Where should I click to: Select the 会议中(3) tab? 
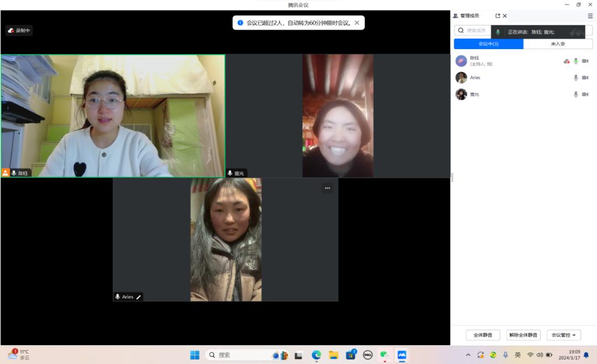[488, 44]
